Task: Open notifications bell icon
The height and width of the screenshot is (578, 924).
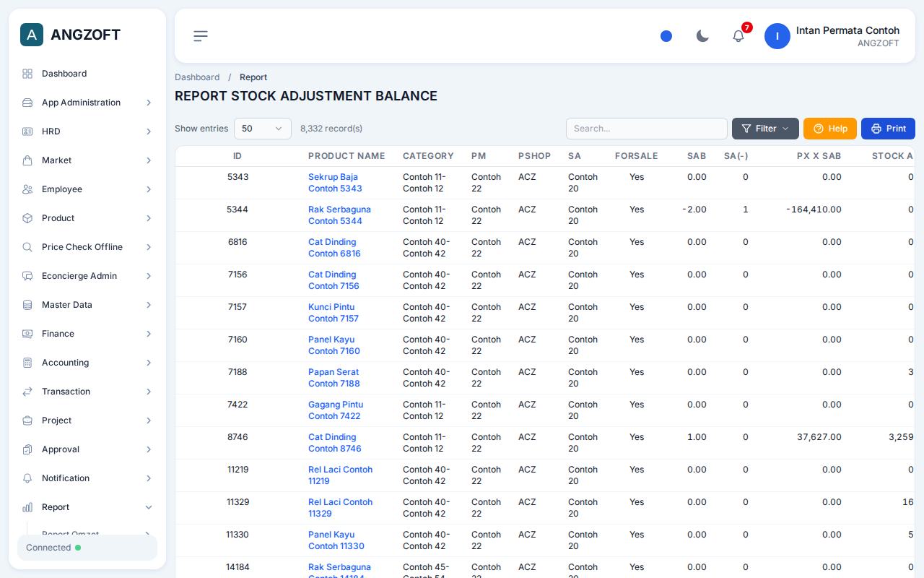Action: 738,36
